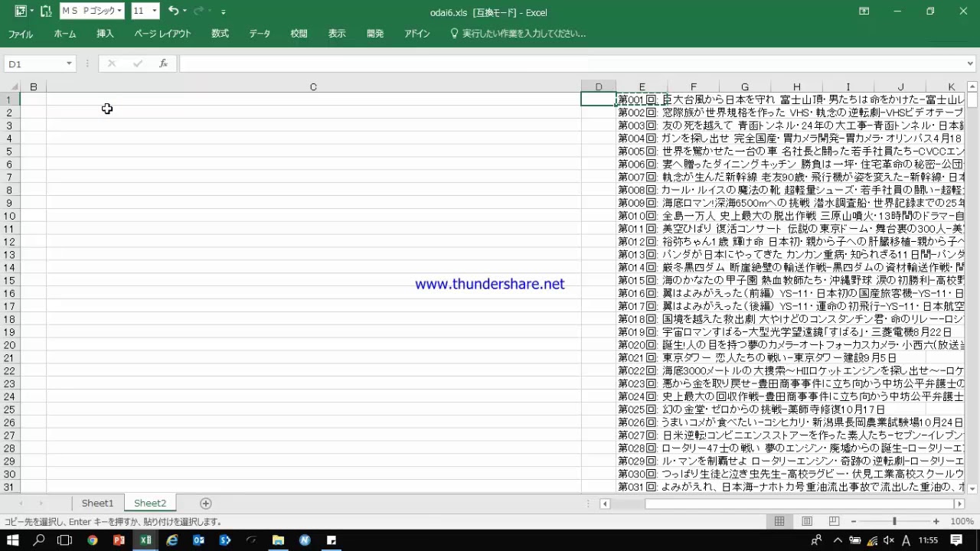
Task: Switch to the Sheet1 worksheet tab
Action: pyautogui.click(x=97, y=503)
